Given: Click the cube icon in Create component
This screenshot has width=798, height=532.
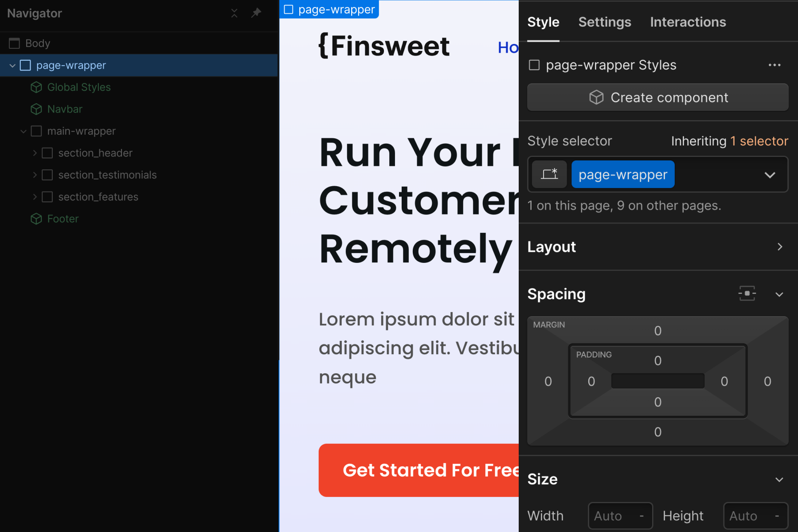Looking at the screenshot, I should (x=596, y=97).
